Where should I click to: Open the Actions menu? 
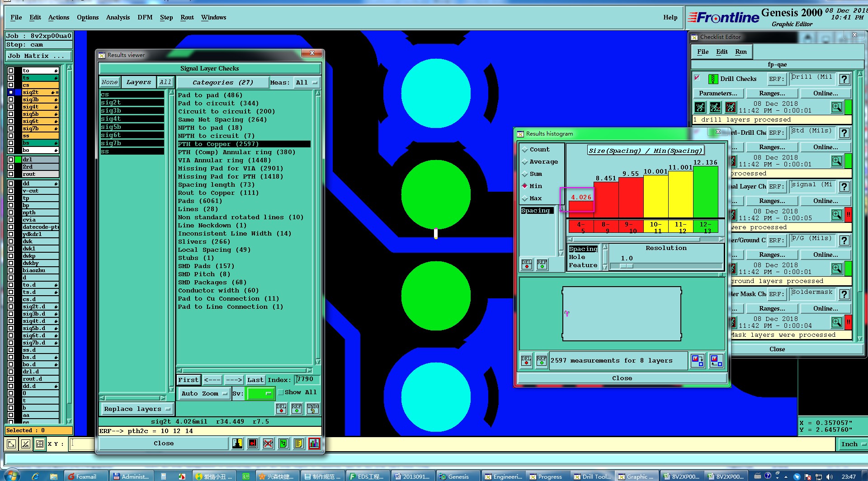pyautogui.click(x=59, y=17)
